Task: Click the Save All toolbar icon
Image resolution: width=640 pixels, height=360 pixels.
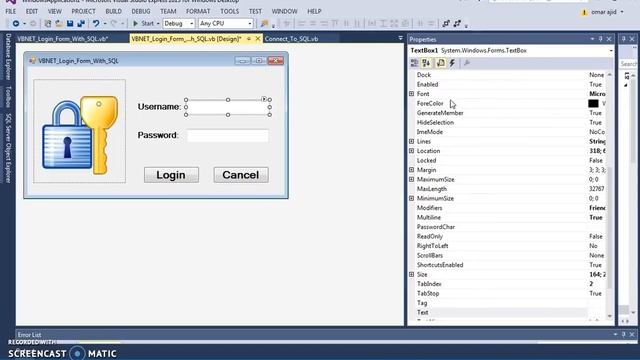Action: click(81, 24)
